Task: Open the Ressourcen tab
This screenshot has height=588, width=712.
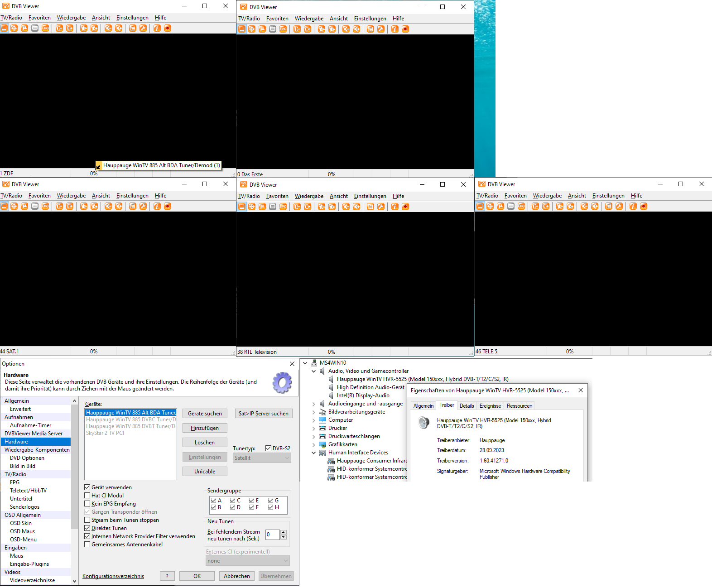Action: 520,406
